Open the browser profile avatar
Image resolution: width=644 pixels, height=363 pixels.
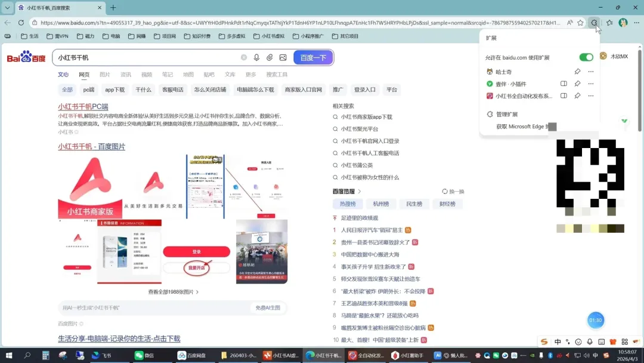tap(623, 23)
